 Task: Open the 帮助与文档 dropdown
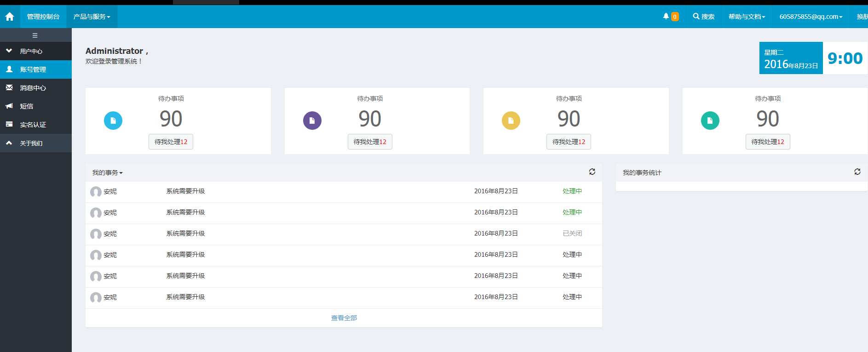click(747, 17)
